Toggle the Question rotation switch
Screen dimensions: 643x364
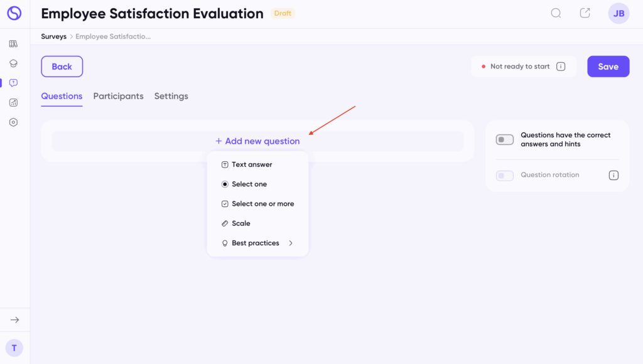(x=505, y=175)
